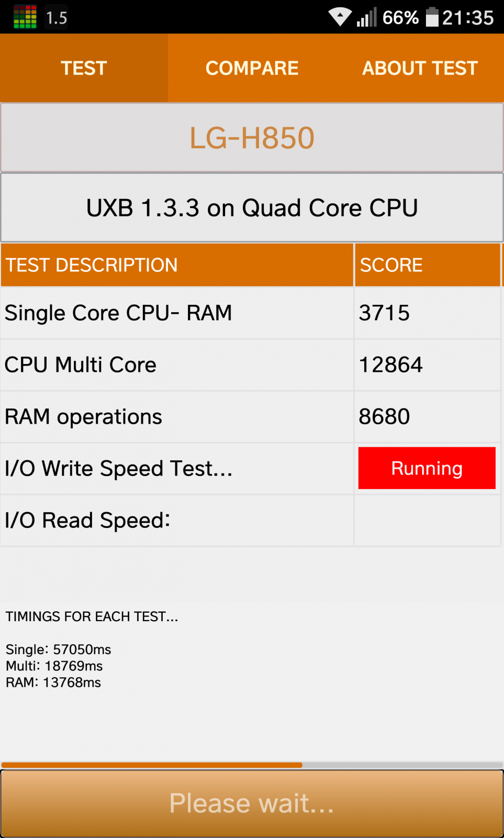Tap the Please wait... button
The width and height of the screenshot is (504, 838).
click(x=252, y=803)
